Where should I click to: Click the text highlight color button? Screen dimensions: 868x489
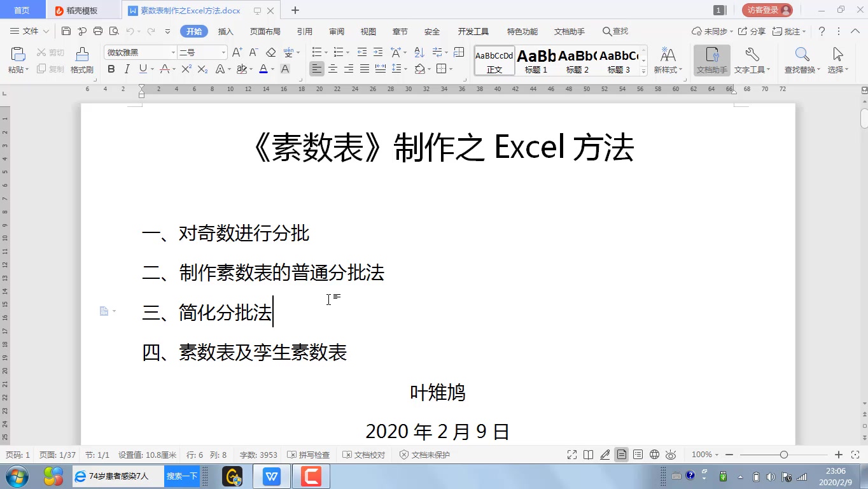point(241,69)
